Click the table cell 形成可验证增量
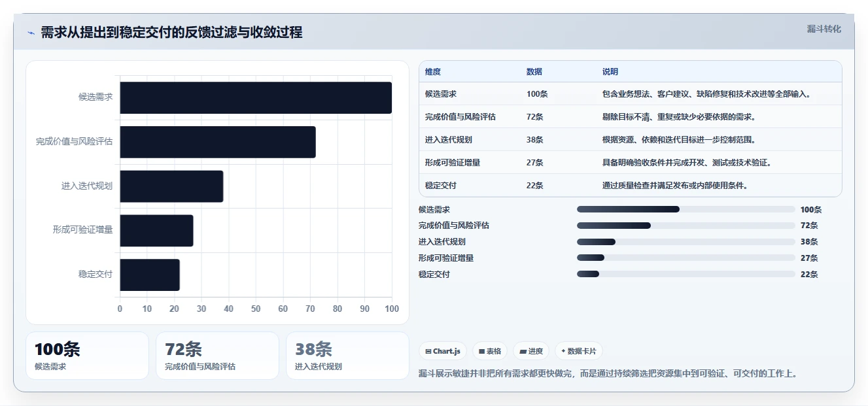 [453, 163]
